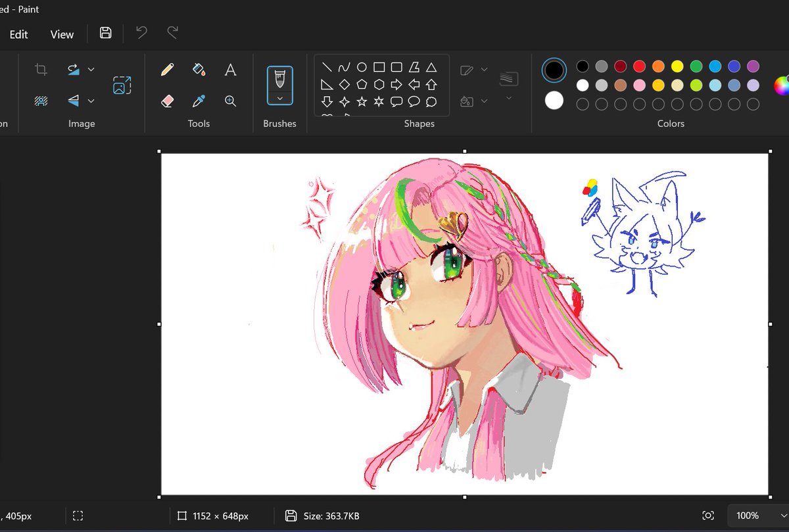Open the Edit menu
Viewport: 789px width, 532px height.
point(18,34)
